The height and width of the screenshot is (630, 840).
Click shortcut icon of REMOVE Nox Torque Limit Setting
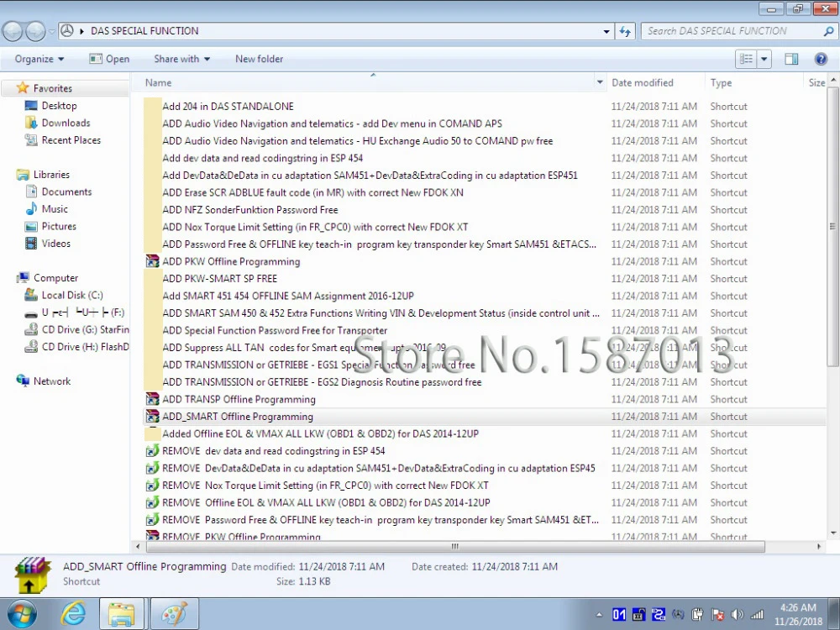153,486
